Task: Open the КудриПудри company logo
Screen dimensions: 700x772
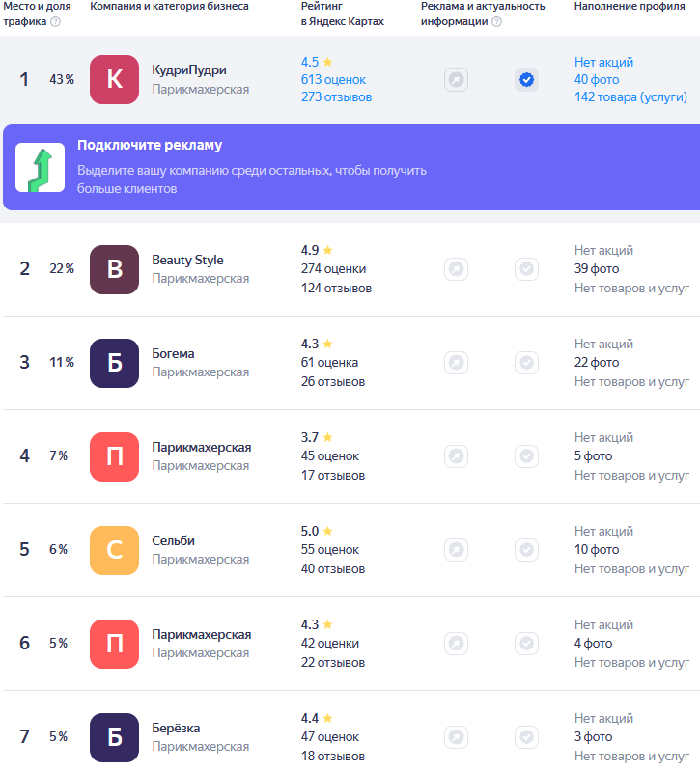Action: pyautogui.click(x=114, y=80)
